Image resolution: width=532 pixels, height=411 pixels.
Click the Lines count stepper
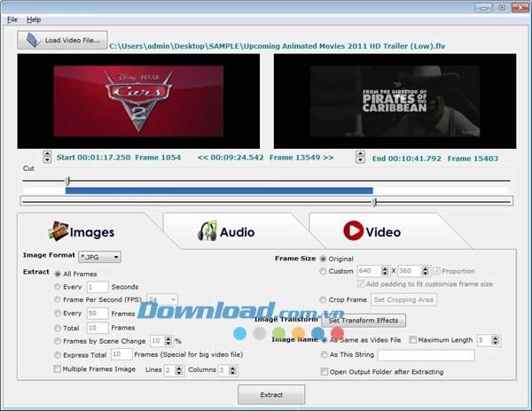click(x=179, y=370)
